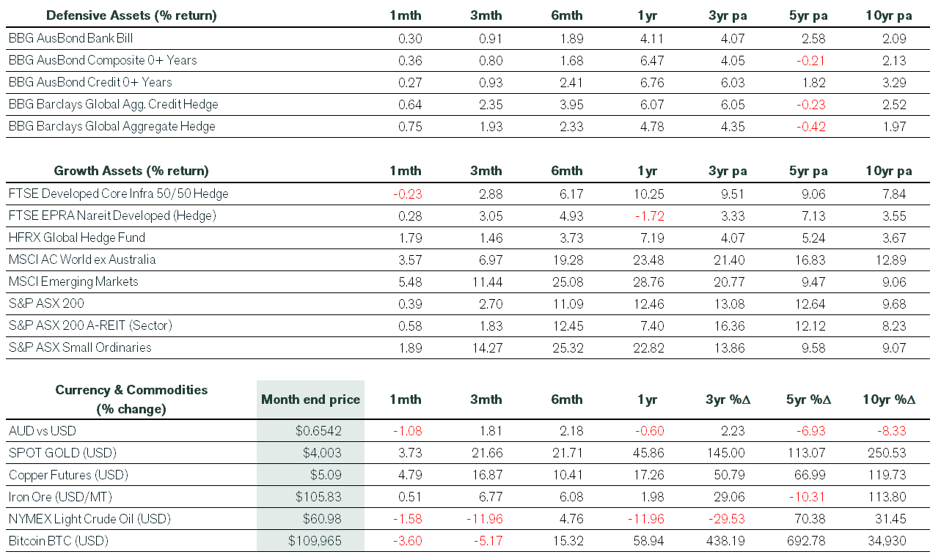Select the MSCI Emerging Markets row label
The height and width of the screenshot is (560, 941).
73,281
